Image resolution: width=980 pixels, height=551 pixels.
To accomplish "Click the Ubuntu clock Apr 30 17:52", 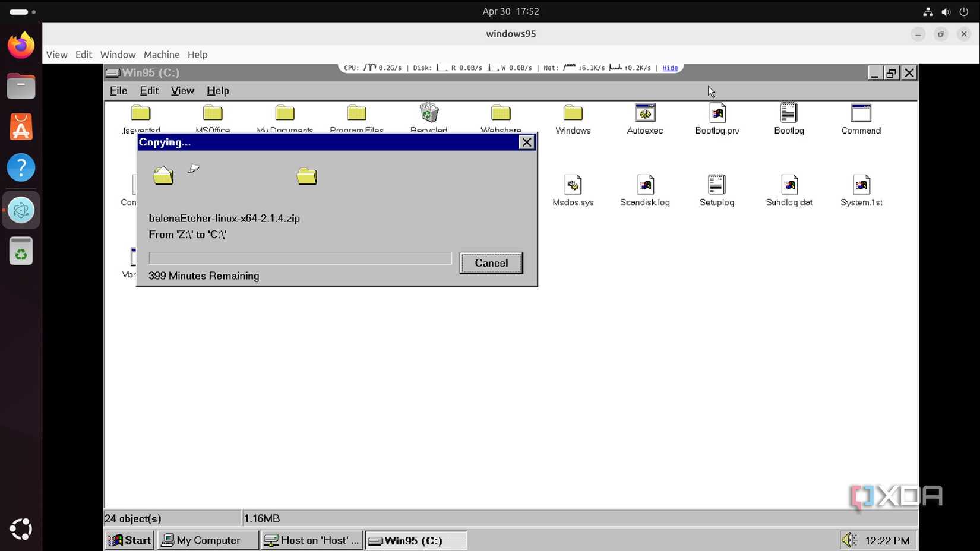I will (511, 11).
